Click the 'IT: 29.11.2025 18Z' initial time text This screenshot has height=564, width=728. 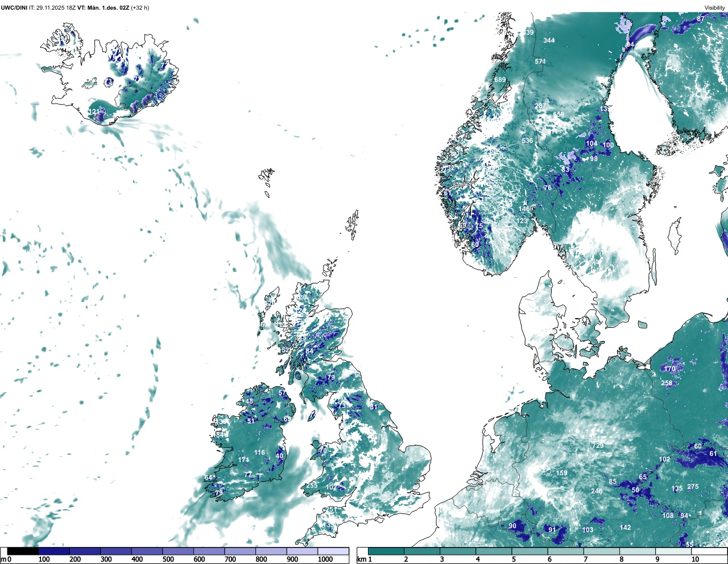pos(52,8)
